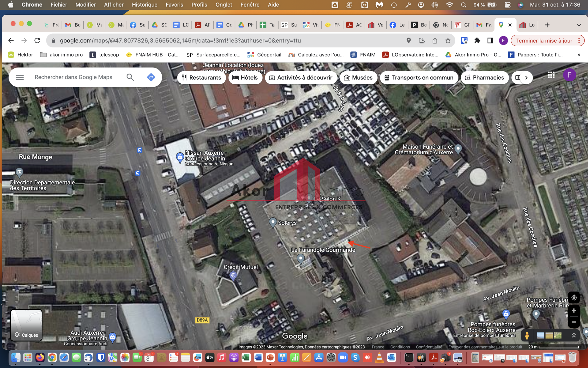Image resolution: width=588 pixels, height=368 pixels.
Task: Reload the current page
Action: tap(37, 41)
